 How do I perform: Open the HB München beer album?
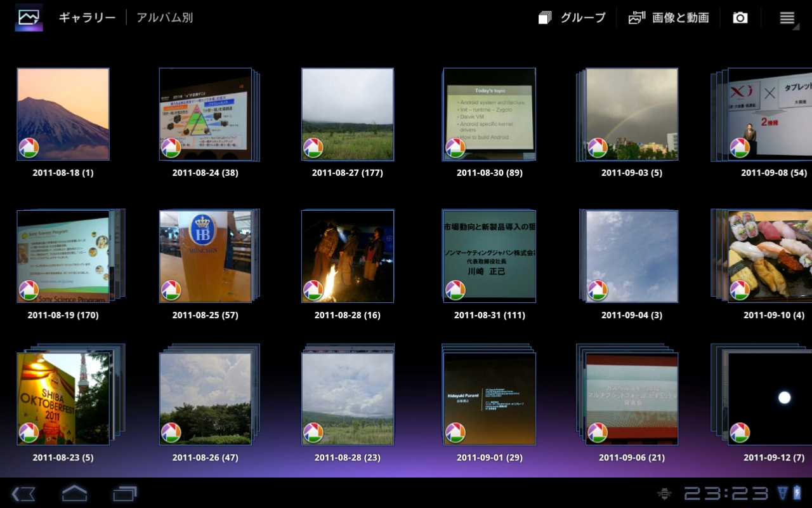click(x=206, y=257)
